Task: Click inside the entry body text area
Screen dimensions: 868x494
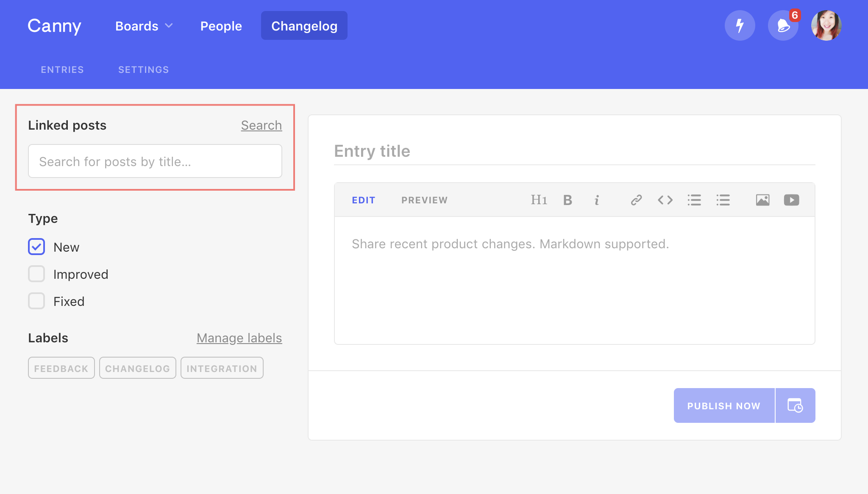Action: 574,280
